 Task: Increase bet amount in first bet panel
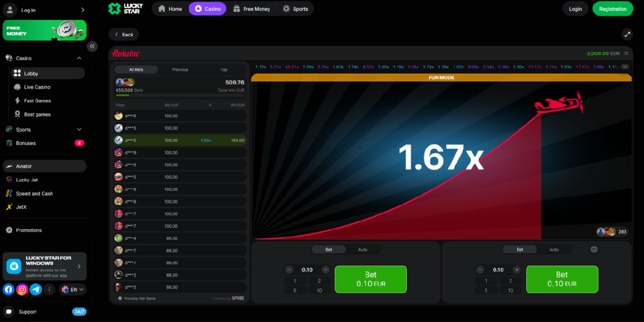(x=325, y=269)
